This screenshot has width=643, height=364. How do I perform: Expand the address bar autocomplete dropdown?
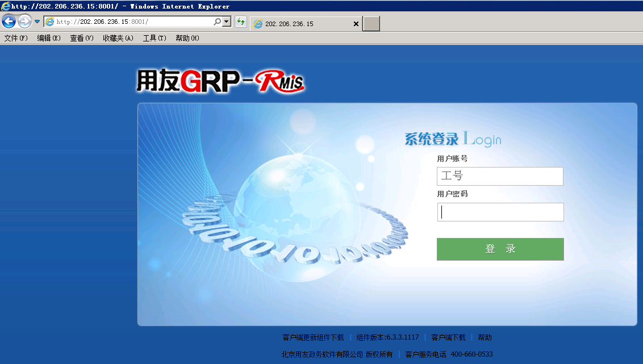pos(227,22)
